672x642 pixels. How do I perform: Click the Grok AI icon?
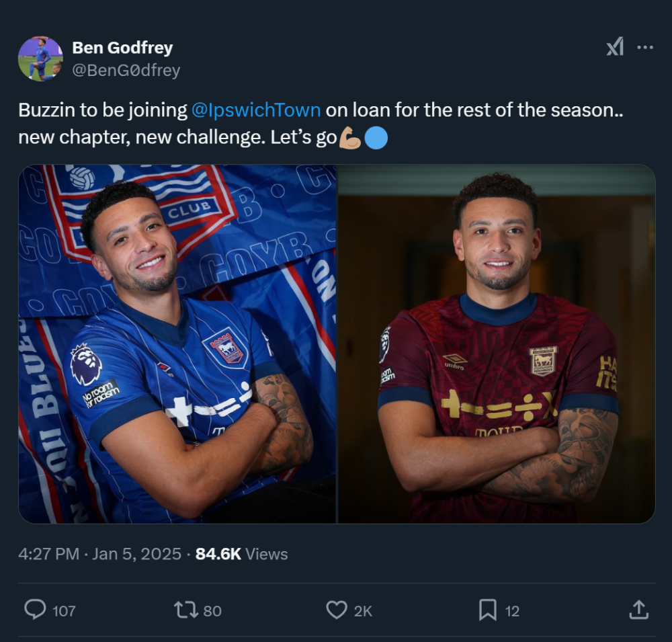coord(615,47)
